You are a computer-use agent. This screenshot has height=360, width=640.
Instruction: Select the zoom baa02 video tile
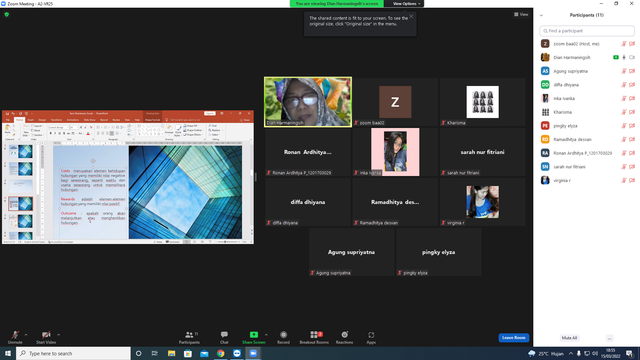(395, 102)
